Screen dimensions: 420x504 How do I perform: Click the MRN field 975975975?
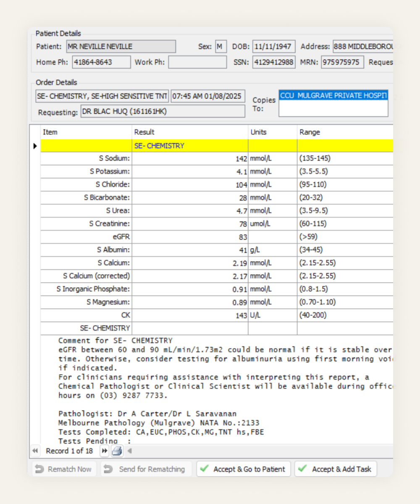click(x=343, y=62)
